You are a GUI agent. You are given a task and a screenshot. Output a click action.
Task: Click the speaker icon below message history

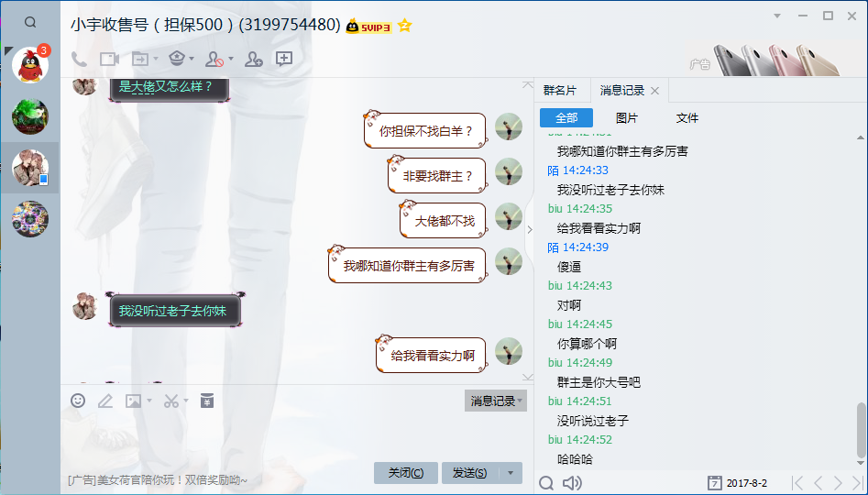pos(572,483)
